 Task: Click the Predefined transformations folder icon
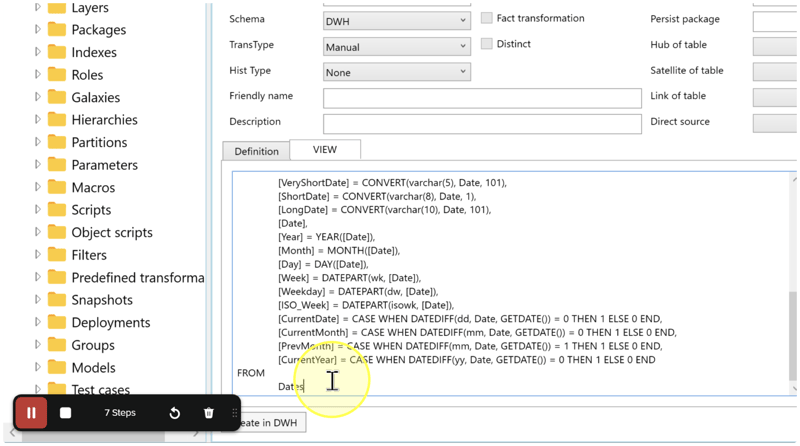click(57, 277)
